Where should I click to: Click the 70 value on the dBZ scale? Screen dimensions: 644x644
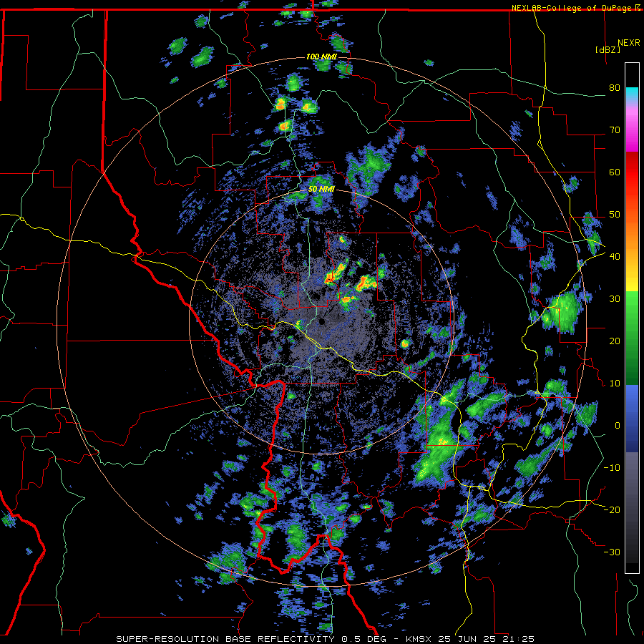[615, 130]
